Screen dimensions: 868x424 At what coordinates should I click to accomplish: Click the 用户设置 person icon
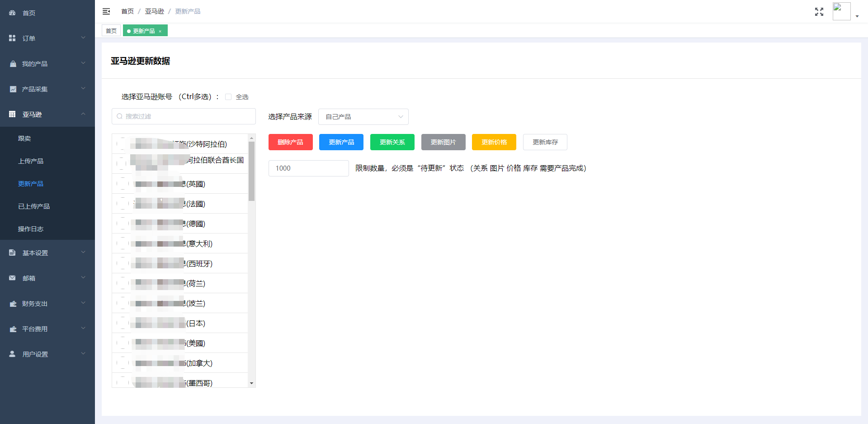(x=12, y=354)
